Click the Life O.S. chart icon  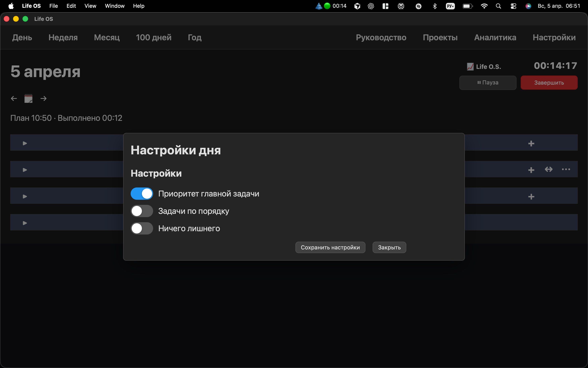point(470,67)
